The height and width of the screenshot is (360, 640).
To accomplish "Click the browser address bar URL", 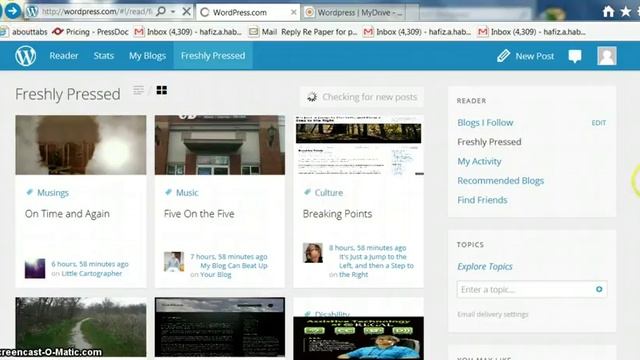I will point(97,11).
